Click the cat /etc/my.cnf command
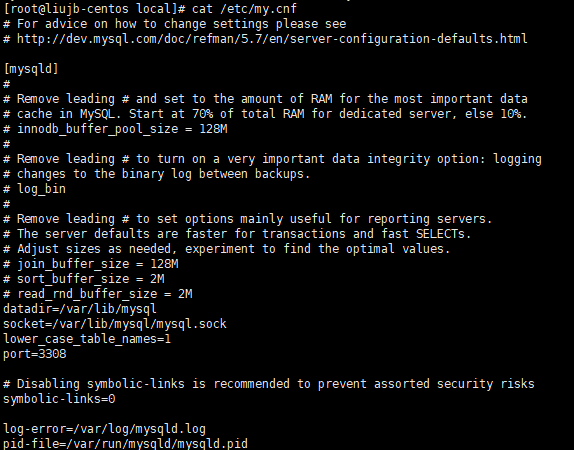 coord(245,8)
